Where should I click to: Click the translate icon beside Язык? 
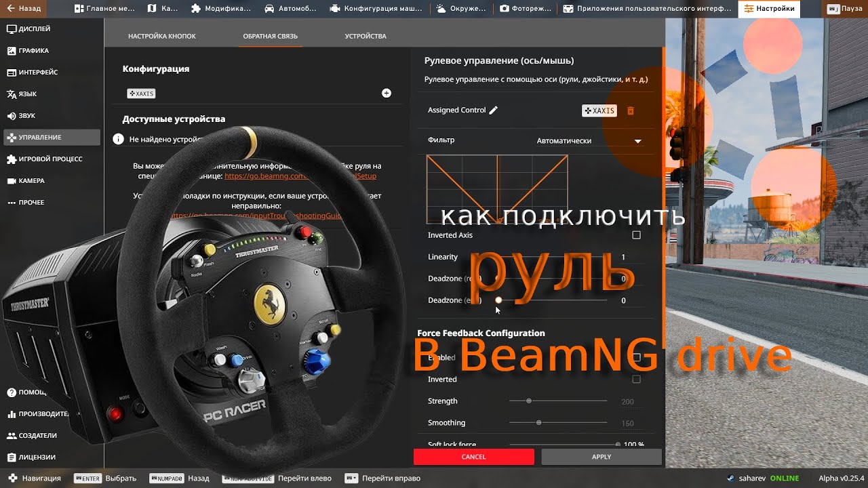12,94
